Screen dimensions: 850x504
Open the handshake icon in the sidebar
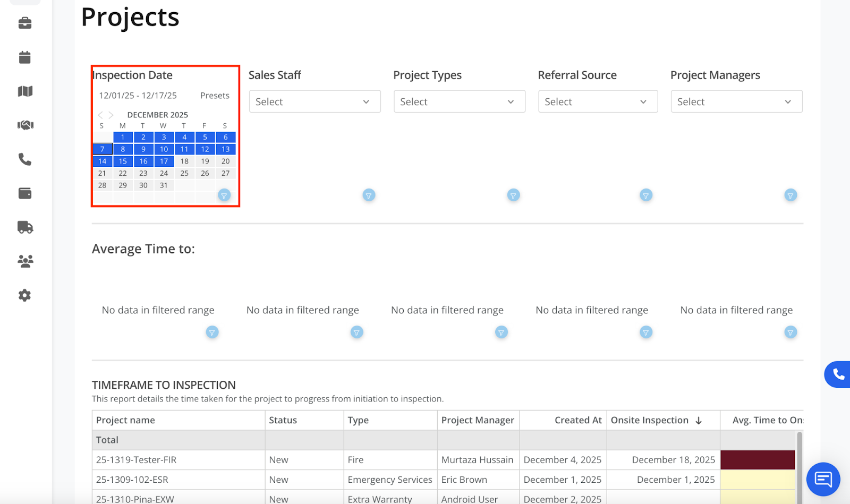25,125
